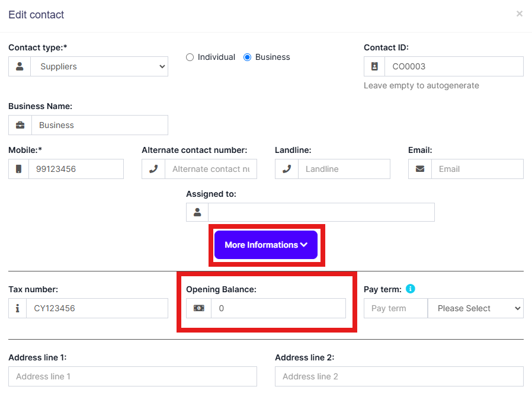This screenshot has width=532, height=393.
Task: Select the Business radio button
Action: (248, 57)
